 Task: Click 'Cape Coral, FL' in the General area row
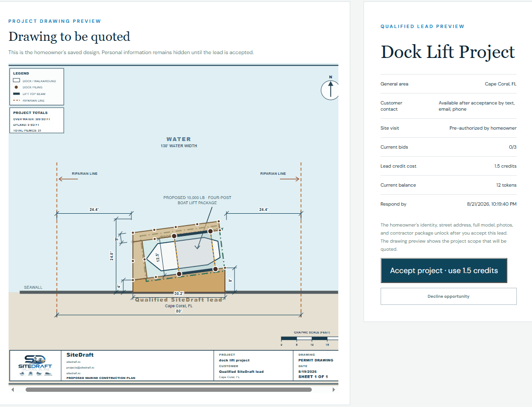(501, 84)
